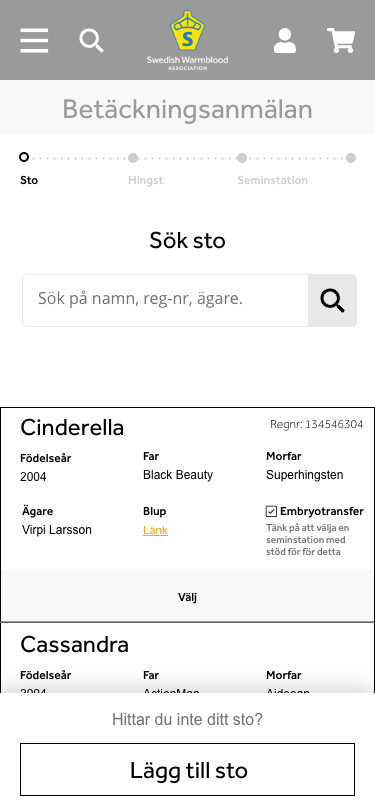Image resolution: width=375 pixels, height=812 pixels.
Task: Select the Seminstation step dot
Action: 242,158
